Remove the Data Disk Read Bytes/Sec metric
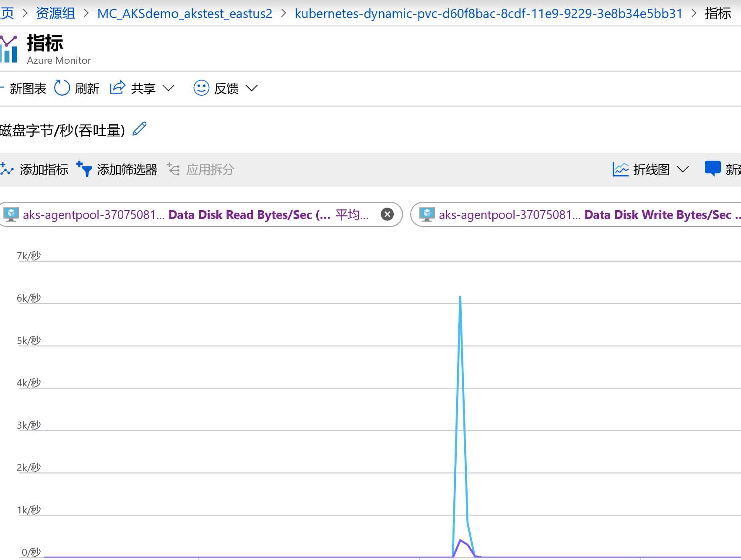 click(387, 214)
